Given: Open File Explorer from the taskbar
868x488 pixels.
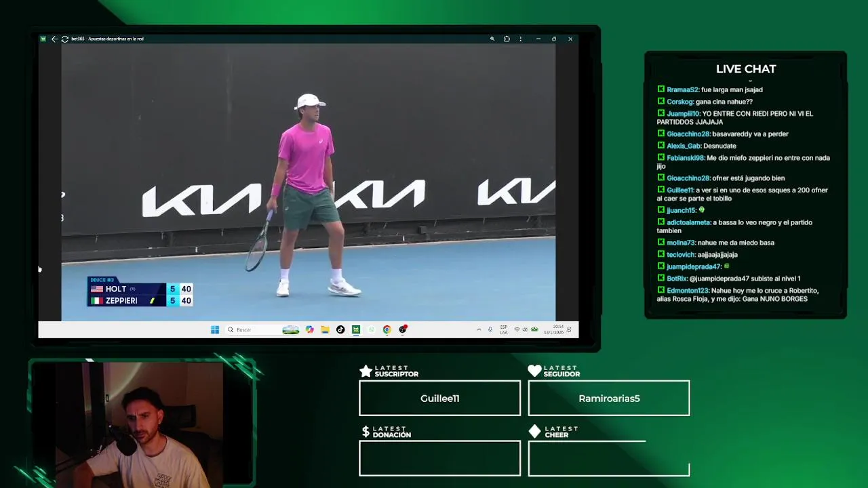Looking at the screenshot, I should (325, 329).
